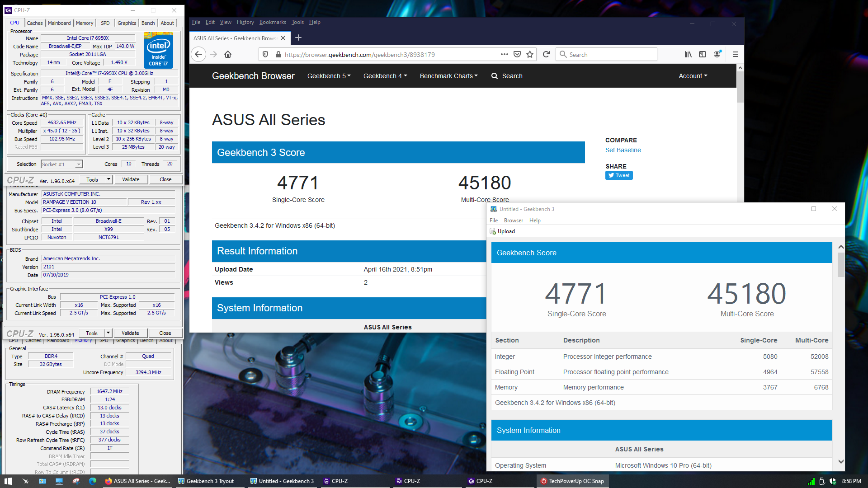Open the Browser menu in Geekbench 3
Screen dimensions: 868x488
click(x=514, y=221)
